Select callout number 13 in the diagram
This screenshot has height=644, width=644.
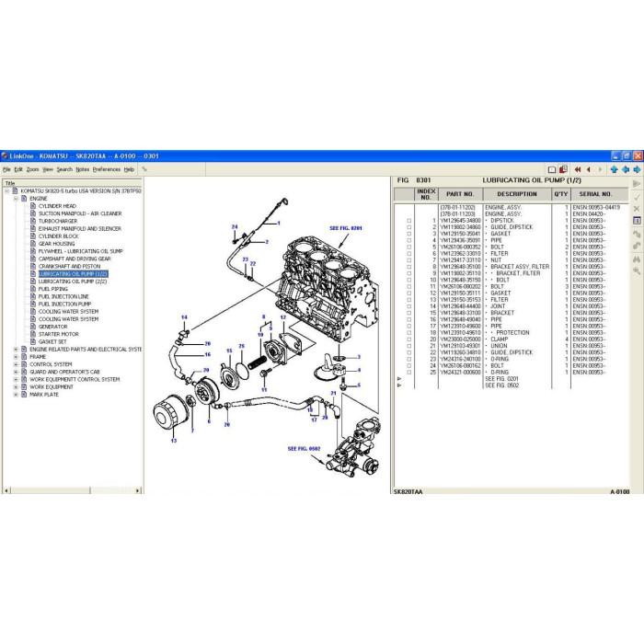(x=174, y=441)
